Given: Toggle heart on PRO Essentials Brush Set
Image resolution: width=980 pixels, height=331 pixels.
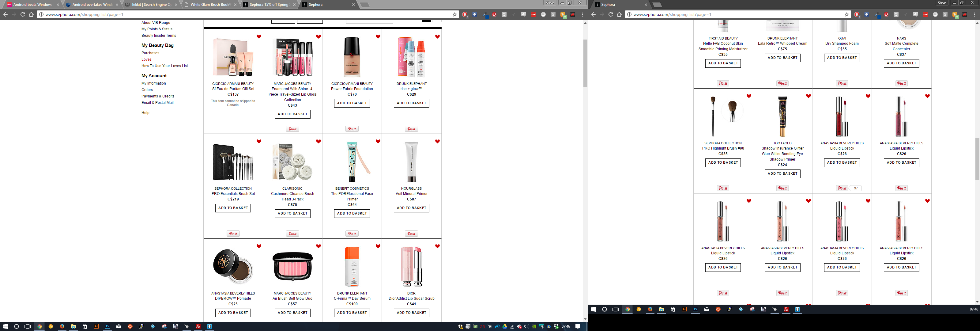Looking at the screenshot, I should [259, 141].
